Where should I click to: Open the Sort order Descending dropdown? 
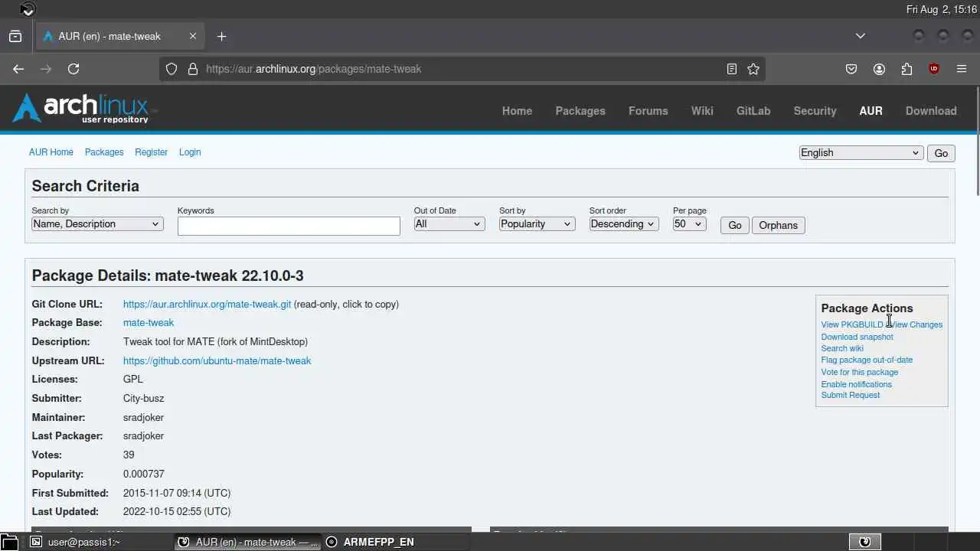(x=623, y=224)
